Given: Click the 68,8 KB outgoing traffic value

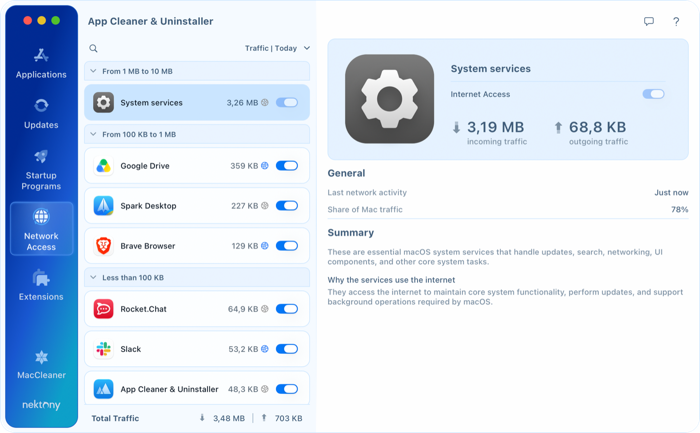Looking at the screenshot, I should [x=597, y=127].
